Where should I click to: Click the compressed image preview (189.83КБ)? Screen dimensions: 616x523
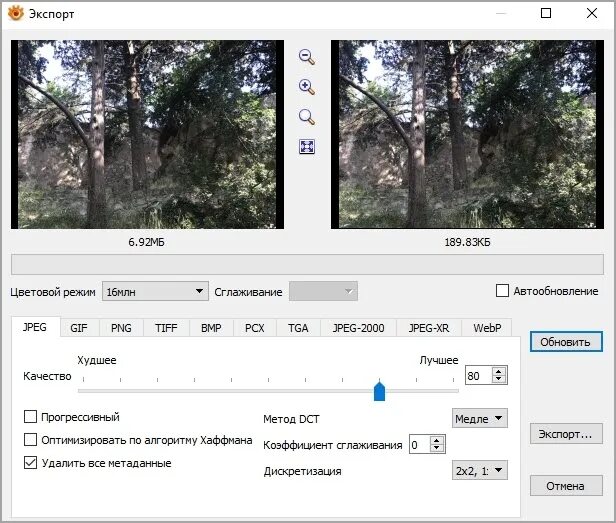tap(467, 134)
